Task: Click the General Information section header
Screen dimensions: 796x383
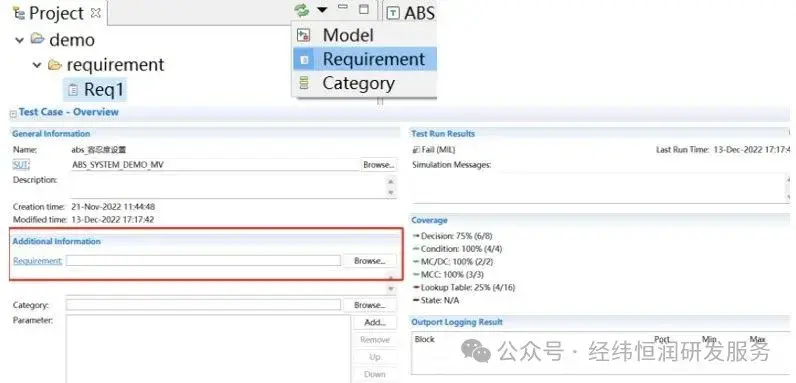Action: (51, 134)
